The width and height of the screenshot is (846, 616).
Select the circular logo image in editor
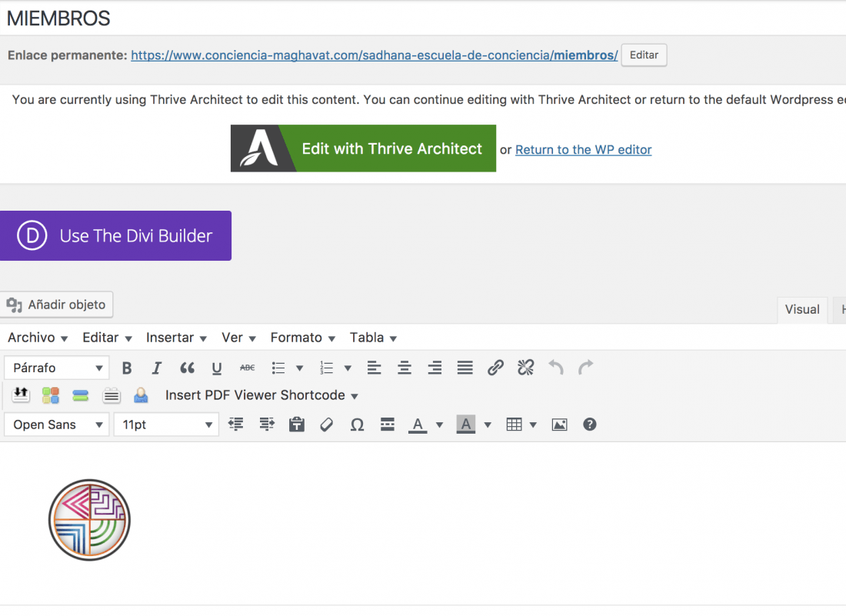(x=89, y=520)
